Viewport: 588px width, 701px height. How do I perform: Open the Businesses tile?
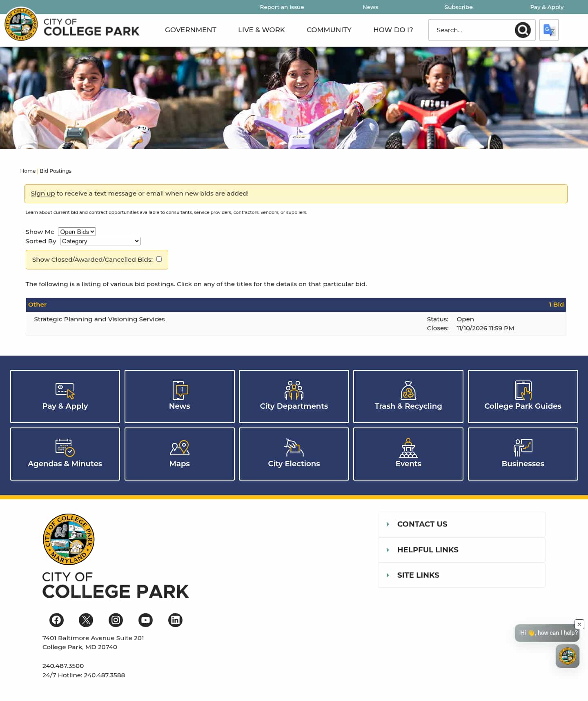click(x=523, y=454)
